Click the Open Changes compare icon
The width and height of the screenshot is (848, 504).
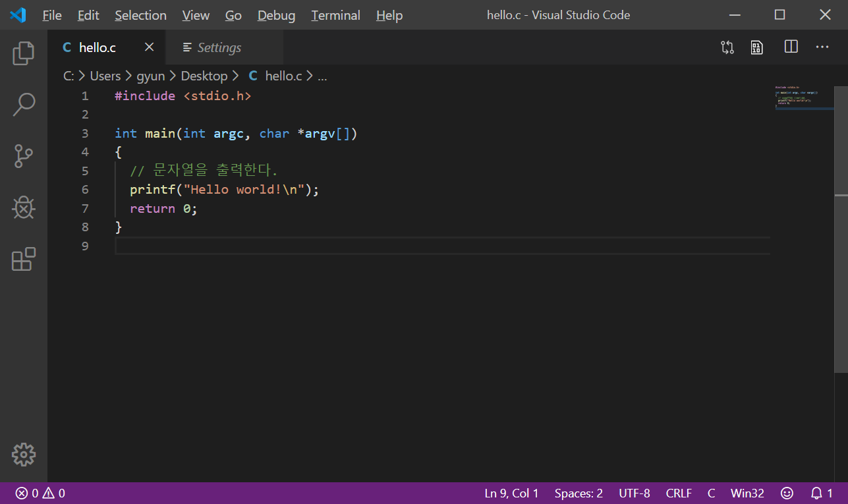click(727, 47)
